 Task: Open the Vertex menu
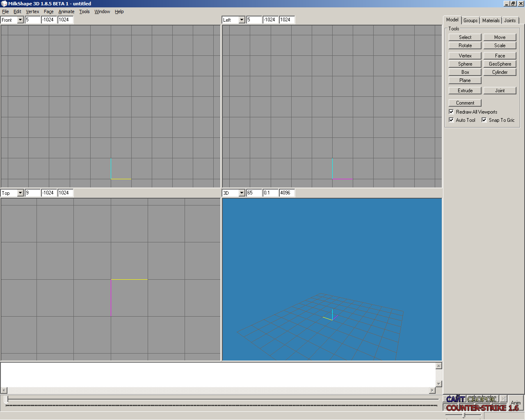pos(32,11)
